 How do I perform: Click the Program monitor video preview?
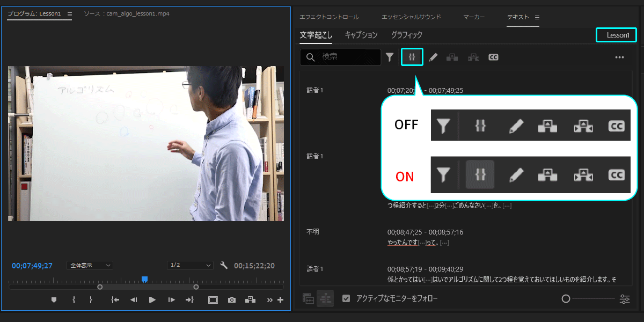(x=145, y=143)
